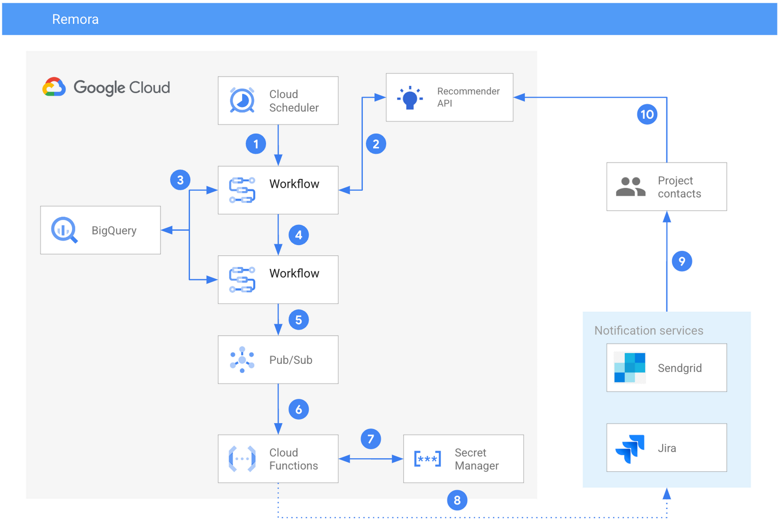Click lower 'Workflow' label text
This screenshot has height=532, width=781.
point(294,273)
